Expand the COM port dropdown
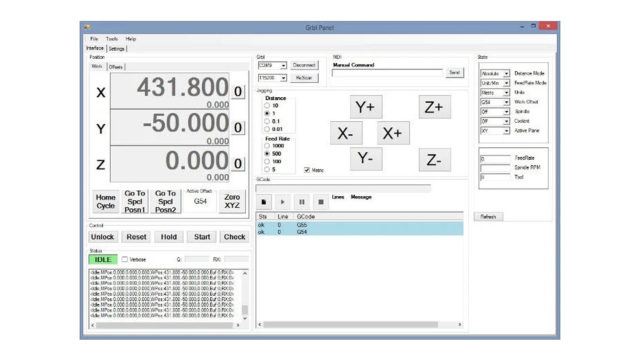 point(273,65)
